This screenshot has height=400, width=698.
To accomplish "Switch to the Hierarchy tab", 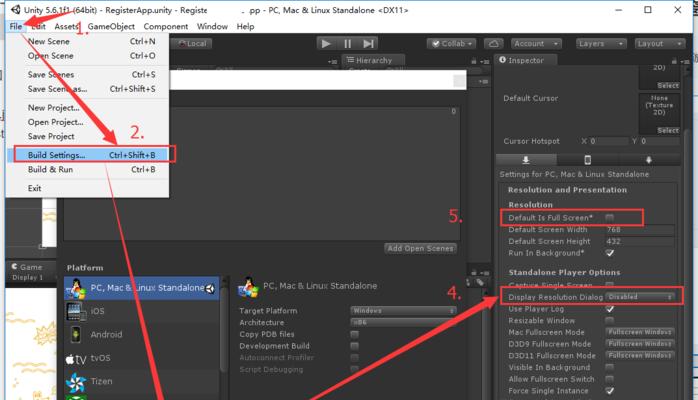I will pos(373,60).
